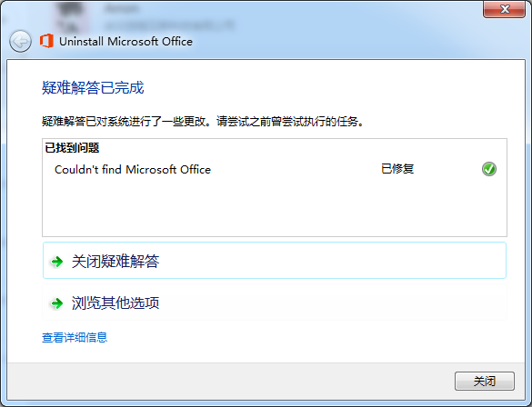
Task: Click the Uninstall Microsoft Office title
Action: 125,42
